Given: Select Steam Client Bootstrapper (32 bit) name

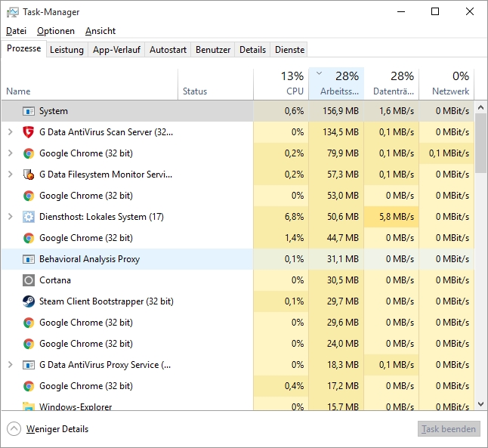Looking at the screenshot, I should (x=107, y=301).
